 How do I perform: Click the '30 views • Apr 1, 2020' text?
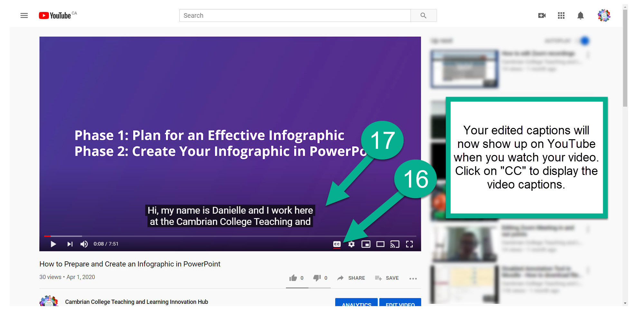pyautogui.click(x=67, y=277)
